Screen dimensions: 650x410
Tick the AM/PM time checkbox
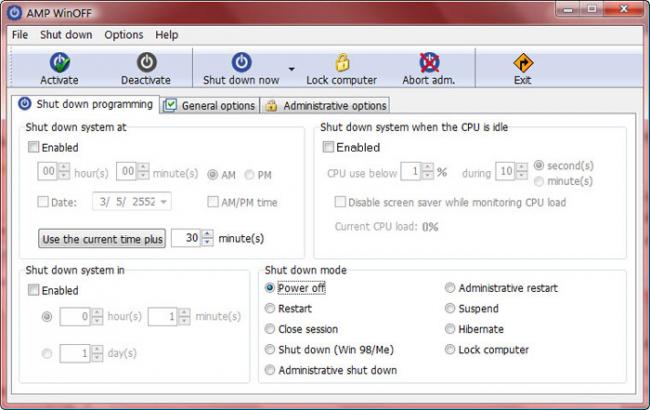(213, 202)
